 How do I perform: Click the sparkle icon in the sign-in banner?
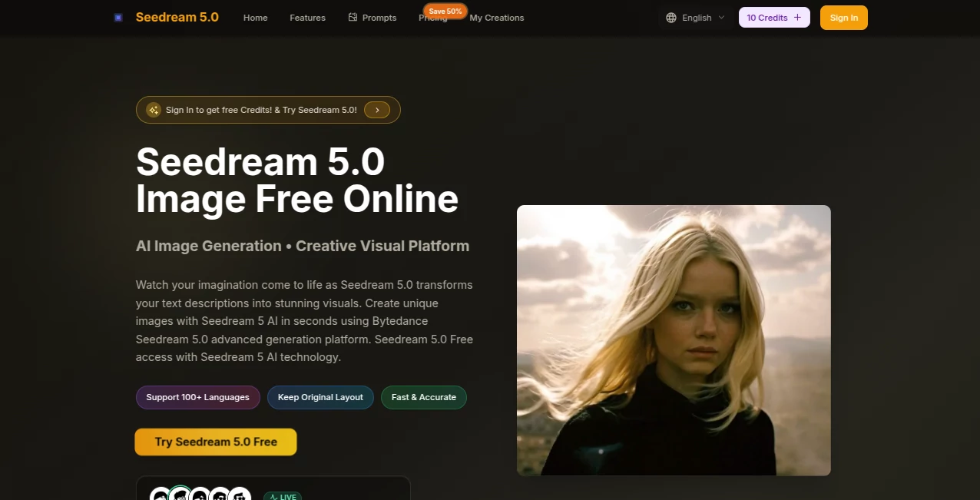(x=153, y=110)
